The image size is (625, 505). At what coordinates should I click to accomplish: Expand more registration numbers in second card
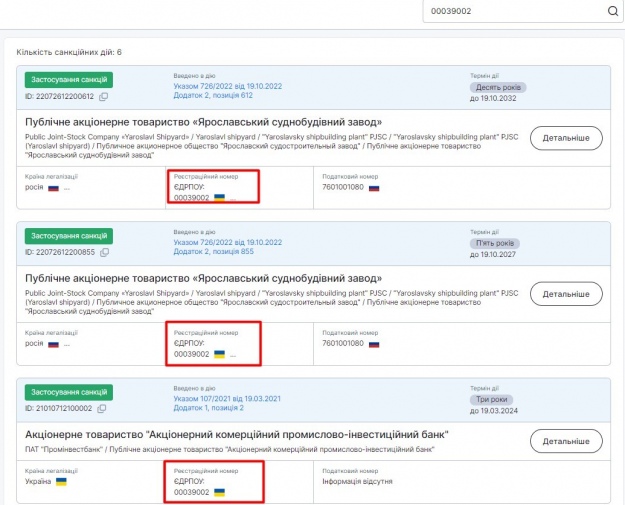(x=234, y=354)
